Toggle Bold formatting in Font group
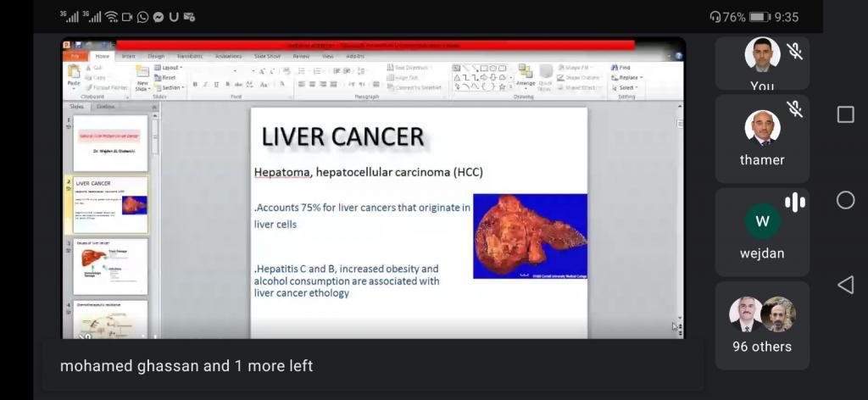Viewport: 868px width, 400px height. point(195,85)
